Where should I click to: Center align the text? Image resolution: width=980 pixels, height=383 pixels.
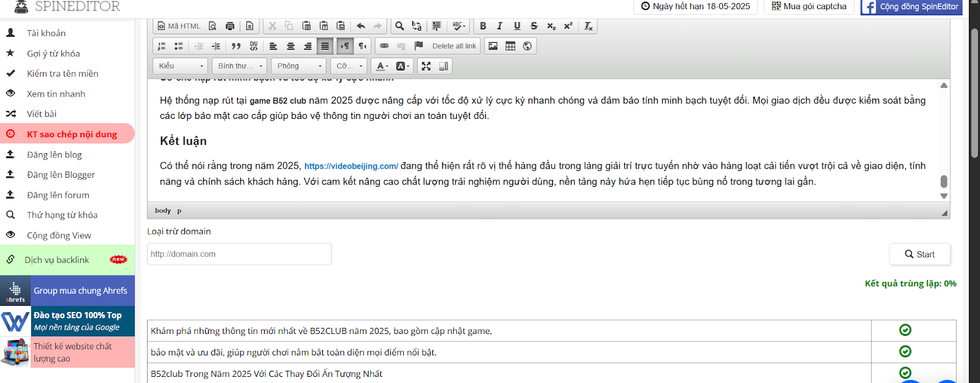point(290,46)
